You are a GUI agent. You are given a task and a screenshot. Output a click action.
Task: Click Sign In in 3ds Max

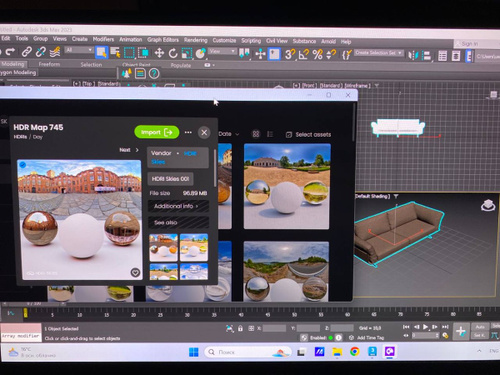click(x=470, y=44)
